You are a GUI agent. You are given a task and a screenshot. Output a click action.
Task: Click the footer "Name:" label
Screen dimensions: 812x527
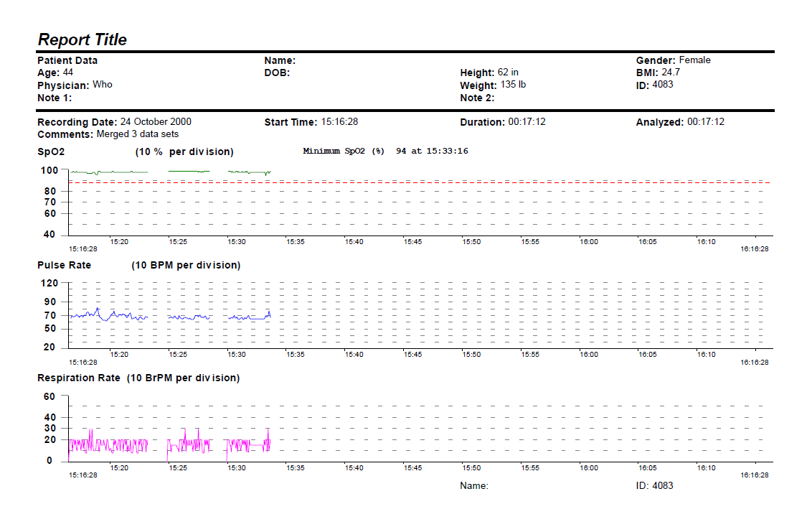point(474,486)
